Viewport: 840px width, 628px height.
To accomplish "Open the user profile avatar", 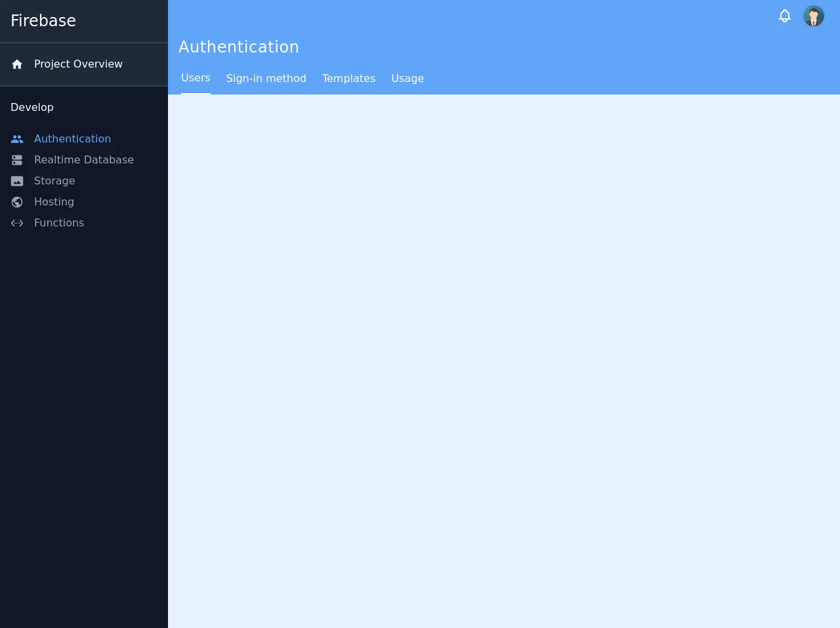I will pyautogui.click(x=813, y=16).
